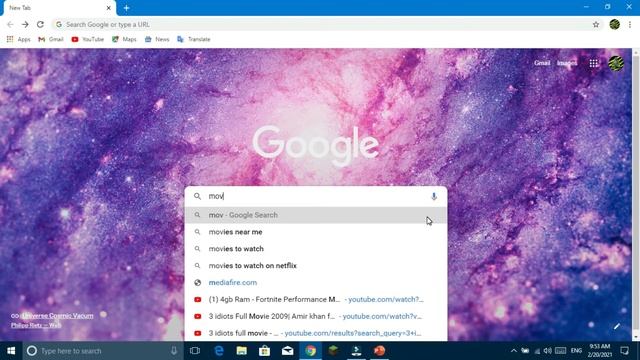This screenshot has width=640, height=360.
Task: Open the Maps bookmark
Action: click(x=124, y=39)
